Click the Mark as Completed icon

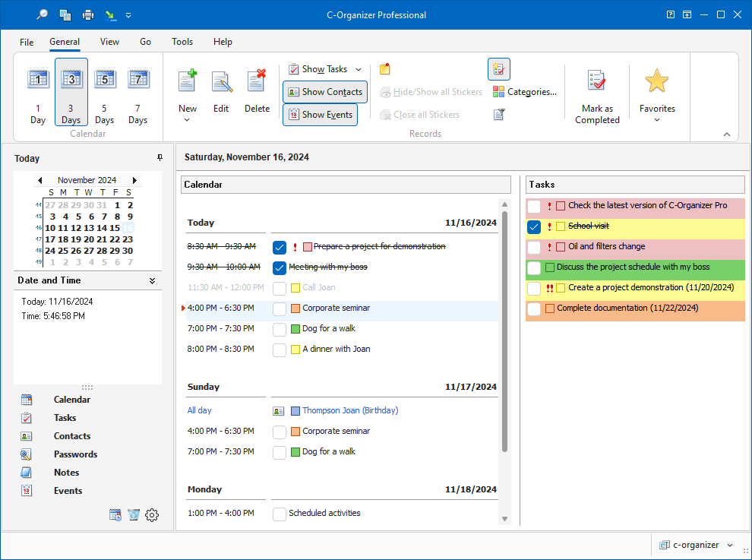tap(596, 81)
